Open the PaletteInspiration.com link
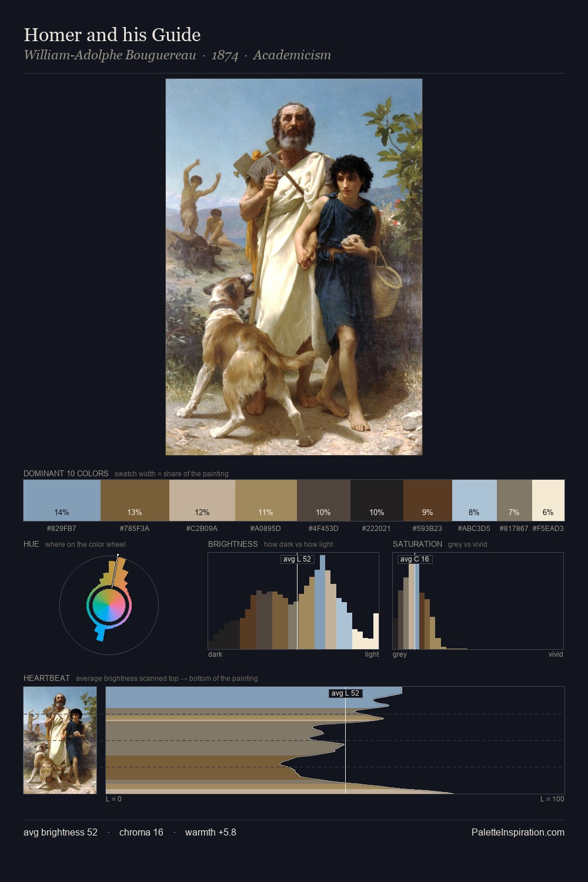 (x=518, y=832)
